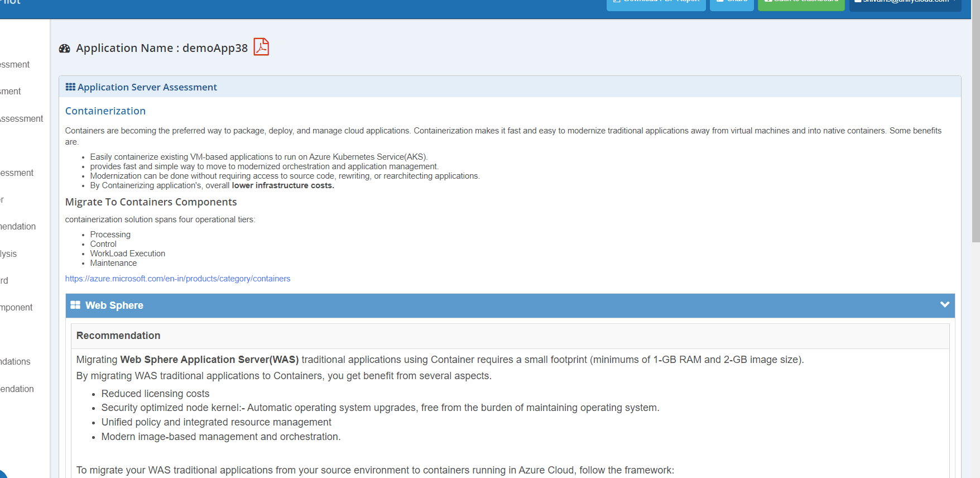Click the Containerization heading
The width and height of the screenshot is (980, 478).
(105, 111)
